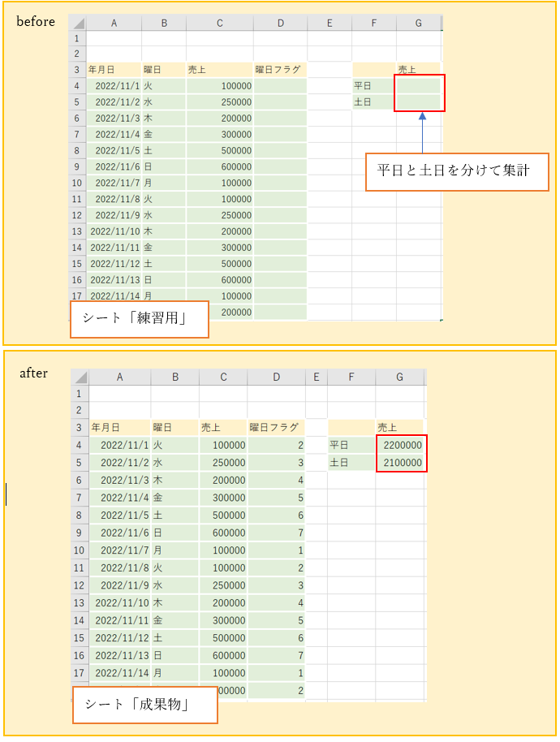This screenshot has height=742, width=560.
Task: Click flag value 7 in row 9 of the after sheet
Action: click(275, 533)
